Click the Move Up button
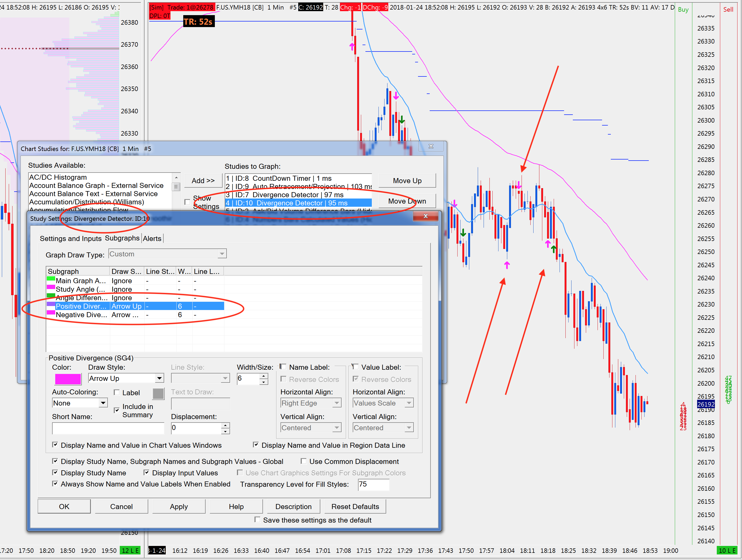The width and height of the screenshot is (742, 560). pos(407,181)
